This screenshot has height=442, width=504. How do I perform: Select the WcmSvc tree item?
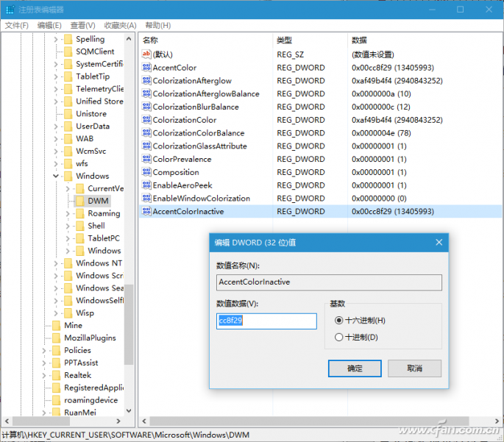pos(91,151)
